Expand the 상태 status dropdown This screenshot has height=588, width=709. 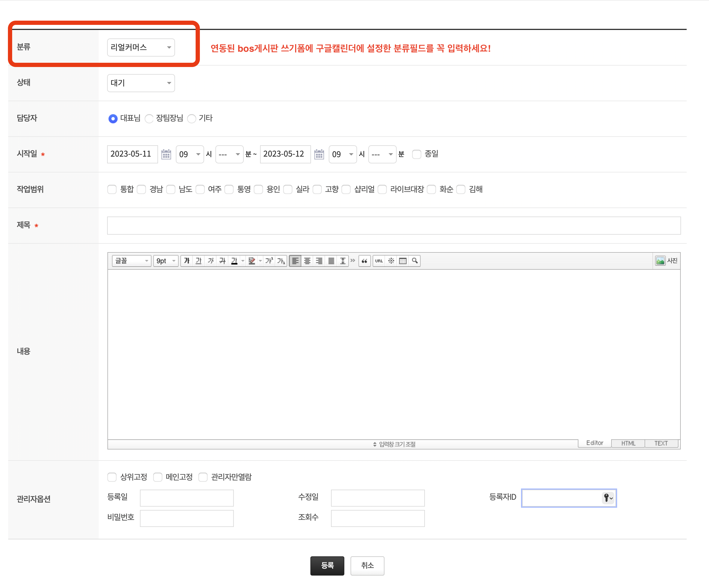pos(141,83)
